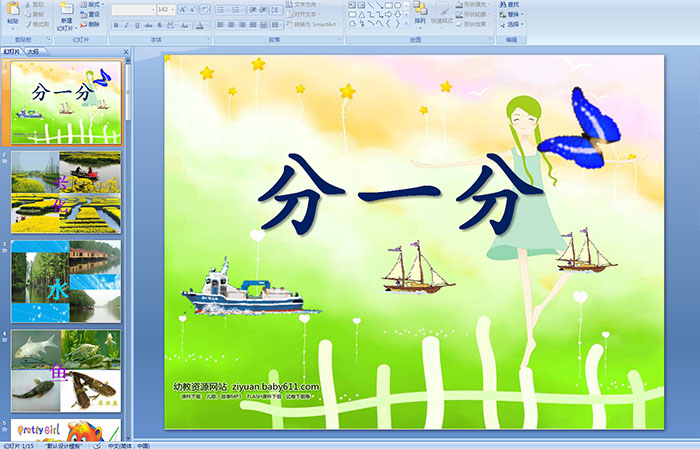Click the Layout (版式) button
Image resolution: width=700 pixels, height=449 pixels.
91,4
